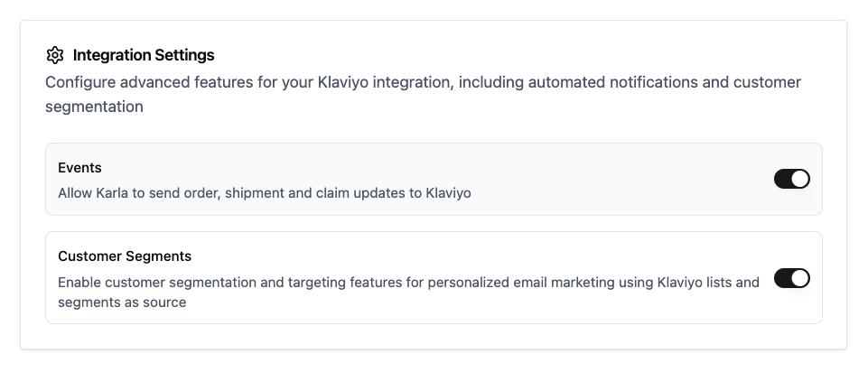Click the white knob on Events toggle
The width and height of the screenshot is (868, 372).
800,179
